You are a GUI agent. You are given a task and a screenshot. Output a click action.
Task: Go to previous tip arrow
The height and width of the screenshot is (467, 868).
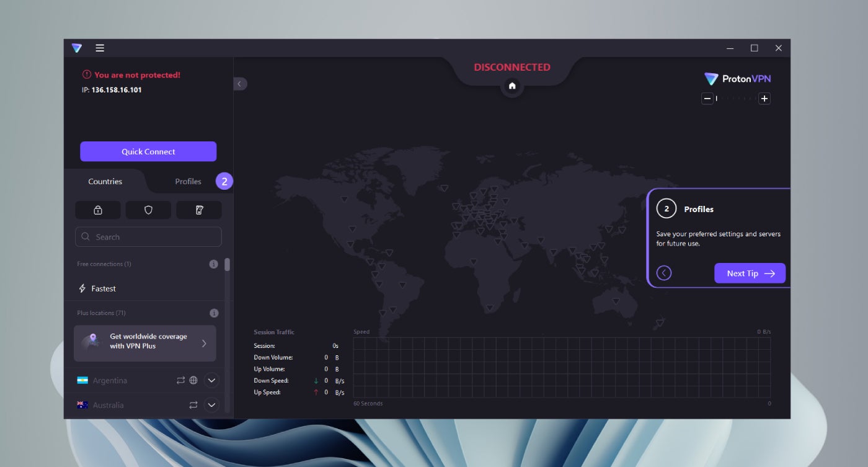click(x=664, y=274)
